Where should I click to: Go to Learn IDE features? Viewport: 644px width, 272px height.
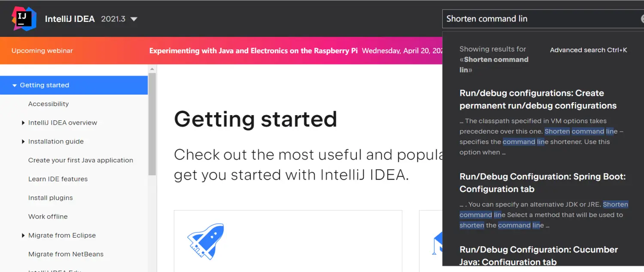58,179
